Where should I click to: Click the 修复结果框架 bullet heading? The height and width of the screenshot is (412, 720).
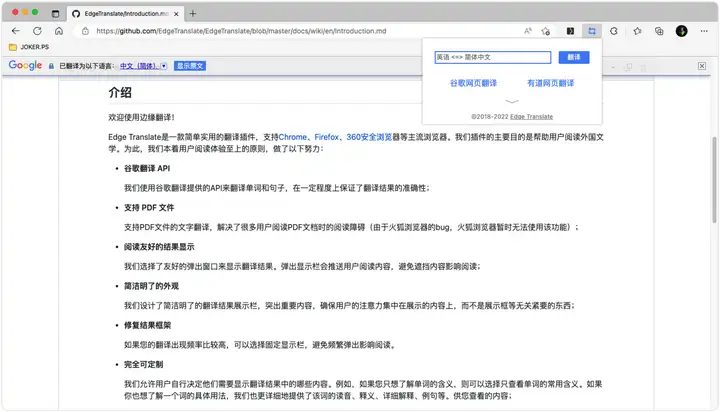pos(147,325)
